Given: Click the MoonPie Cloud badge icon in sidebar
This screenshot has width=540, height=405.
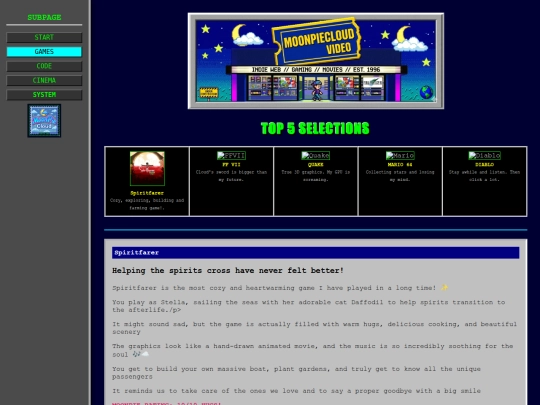Looking at the screenshot, I should 44,121.
